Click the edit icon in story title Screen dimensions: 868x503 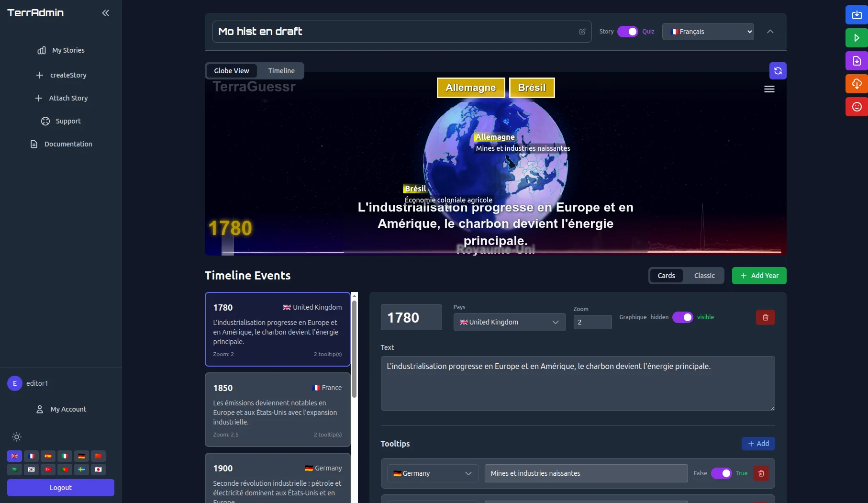[x=582, y=32]
